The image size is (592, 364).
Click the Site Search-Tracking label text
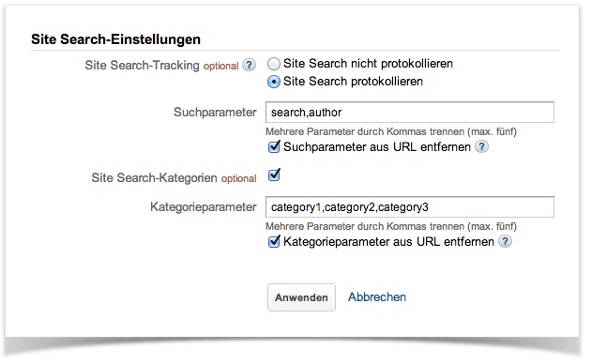tap(142, 66)
